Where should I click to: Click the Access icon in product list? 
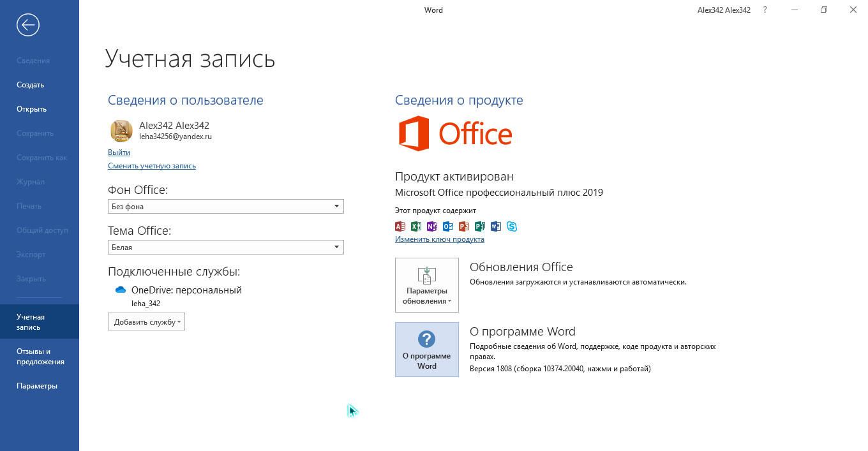(x=400, y=226)
